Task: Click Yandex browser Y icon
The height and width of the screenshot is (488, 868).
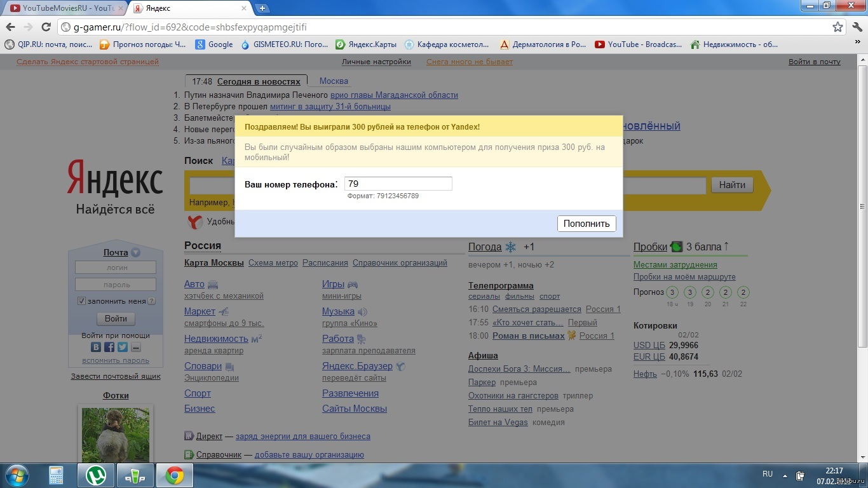Action: coord(195,222)
